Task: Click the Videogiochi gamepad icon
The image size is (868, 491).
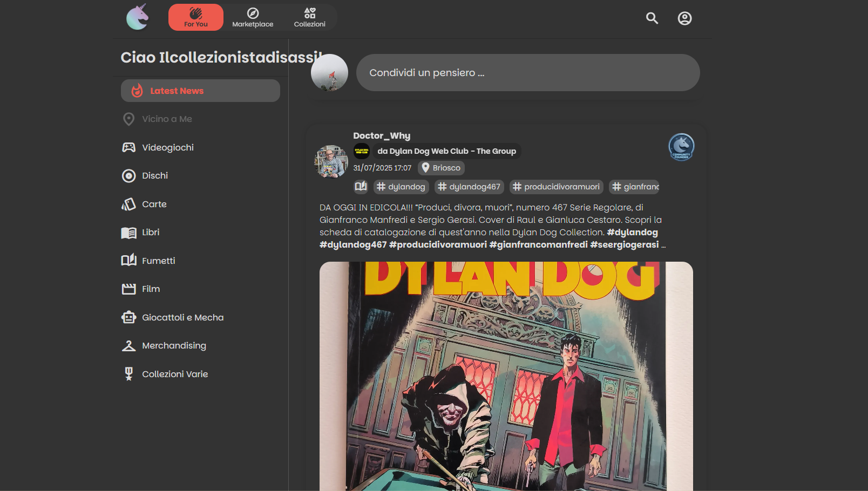Action: [x=128, y=147]
